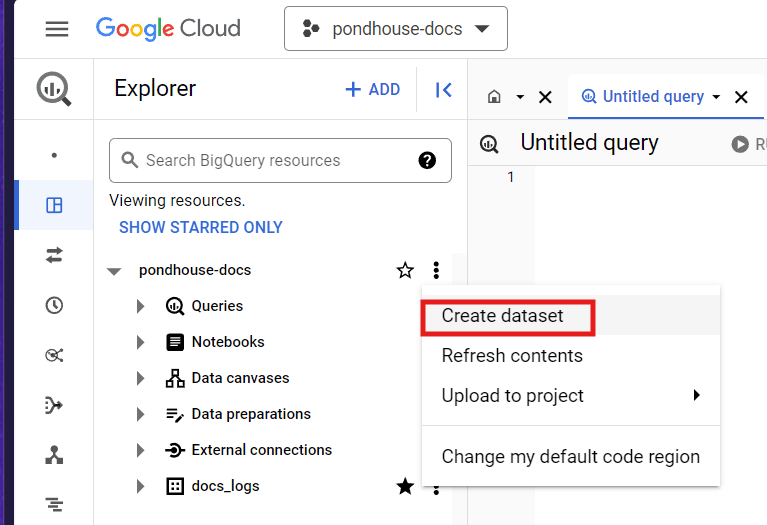Click the docs_logs dataset grid icon

tap(175, 486)
